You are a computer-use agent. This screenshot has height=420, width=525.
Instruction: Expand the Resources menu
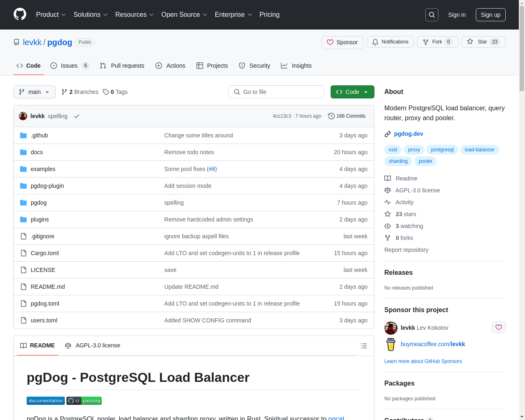[135, 15]
